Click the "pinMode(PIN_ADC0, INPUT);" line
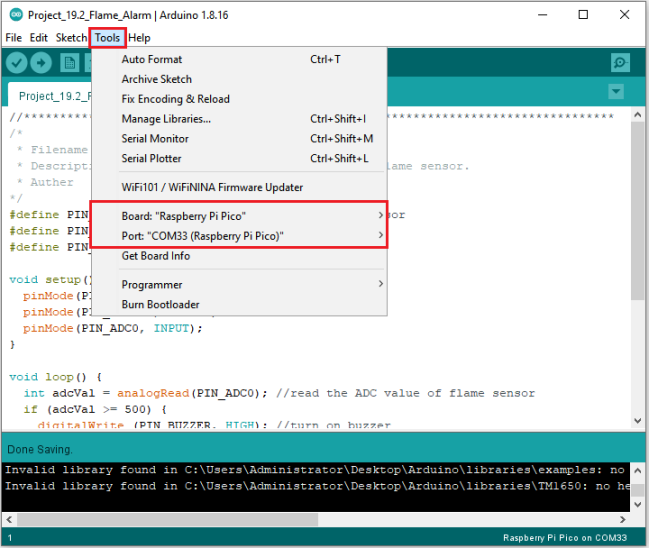This screenshot has width=650, height=549. (x=113, y=328)
